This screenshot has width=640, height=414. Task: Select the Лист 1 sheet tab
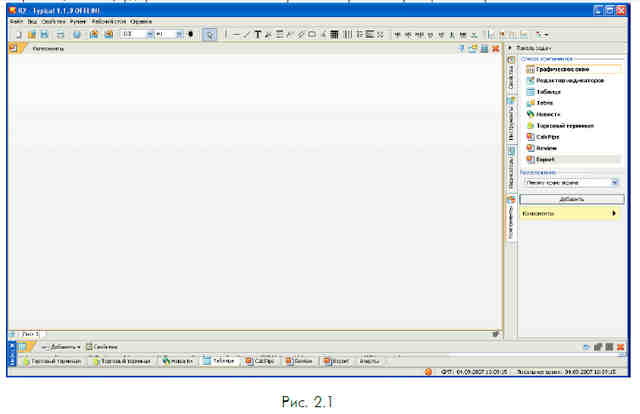[x=31, y=334]
